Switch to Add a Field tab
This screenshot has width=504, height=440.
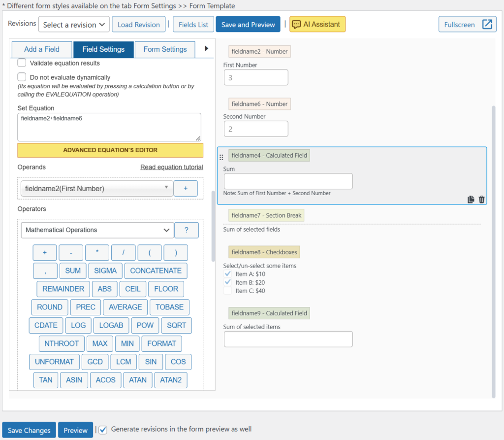tap(42, 50)
